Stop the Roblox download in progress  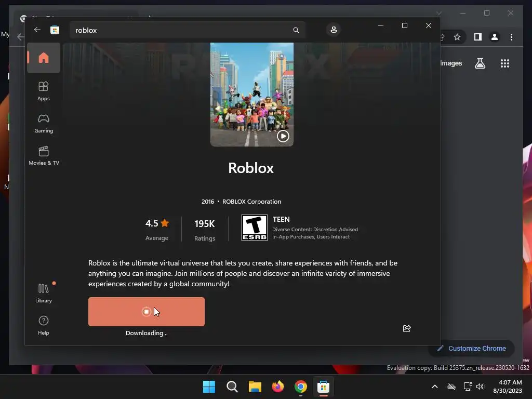click(146, 312)
